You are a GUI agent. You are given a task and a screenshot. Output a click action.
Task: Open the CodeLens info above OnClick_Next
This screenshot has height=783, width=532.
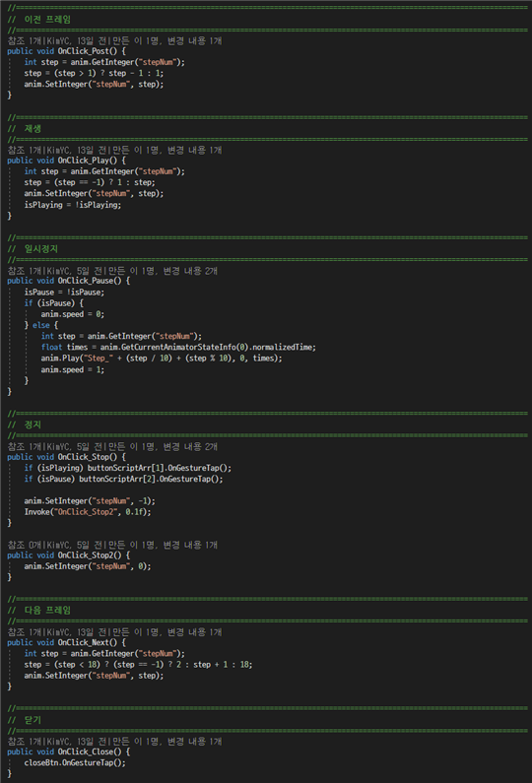(x=114, y=632)
